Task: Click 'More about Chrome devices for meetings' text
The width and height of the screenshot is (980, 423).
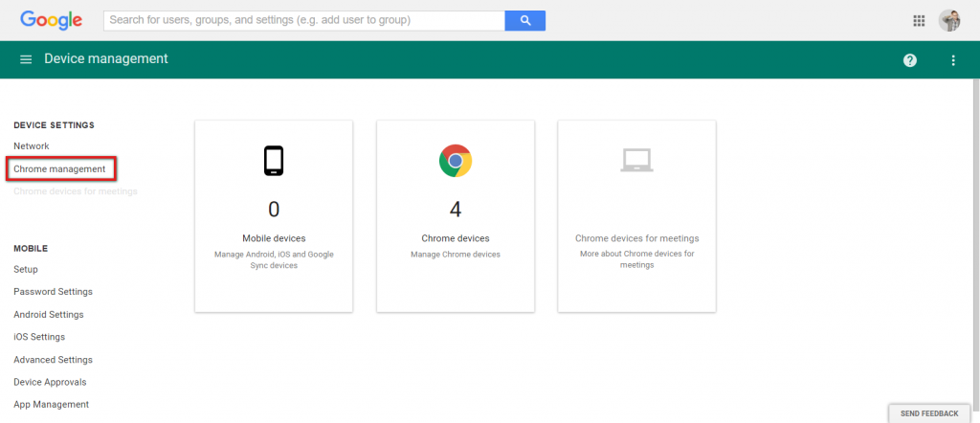Action: coord(636,259)
